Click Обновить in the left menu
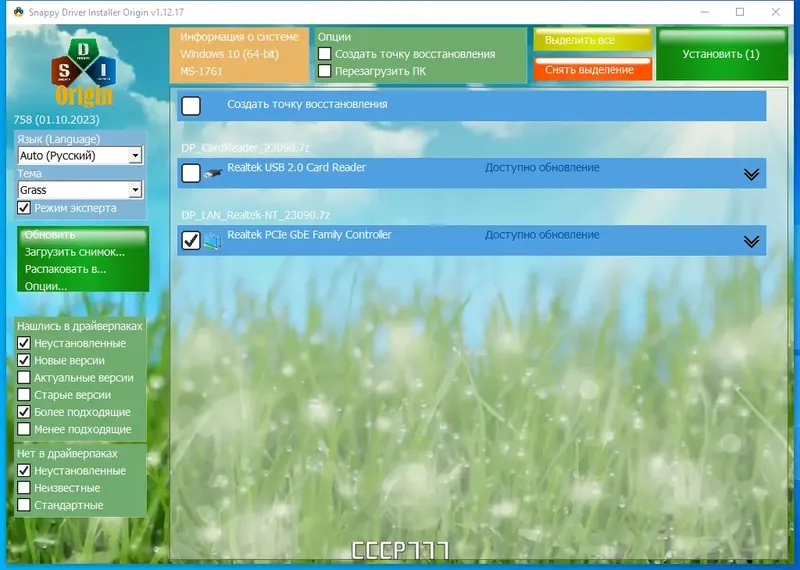The image size is (800, 570). click(x=49, y=235)
